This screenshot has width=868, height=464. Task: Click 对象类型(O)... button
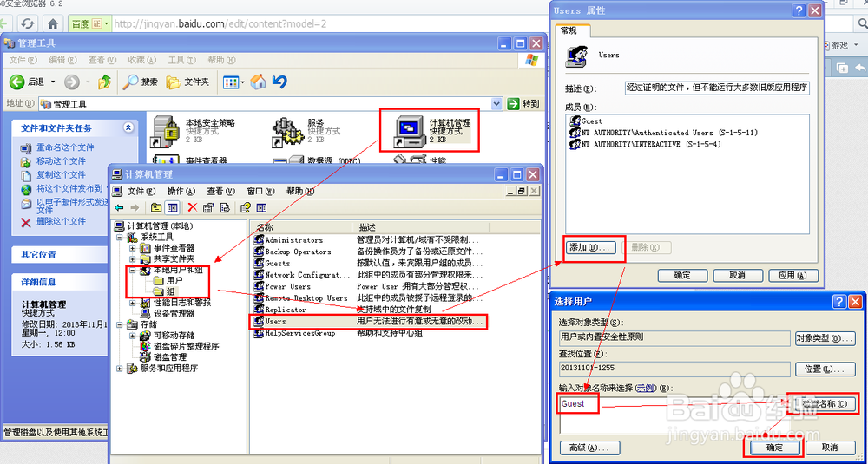pyautogui.click(x=825, y=337)
